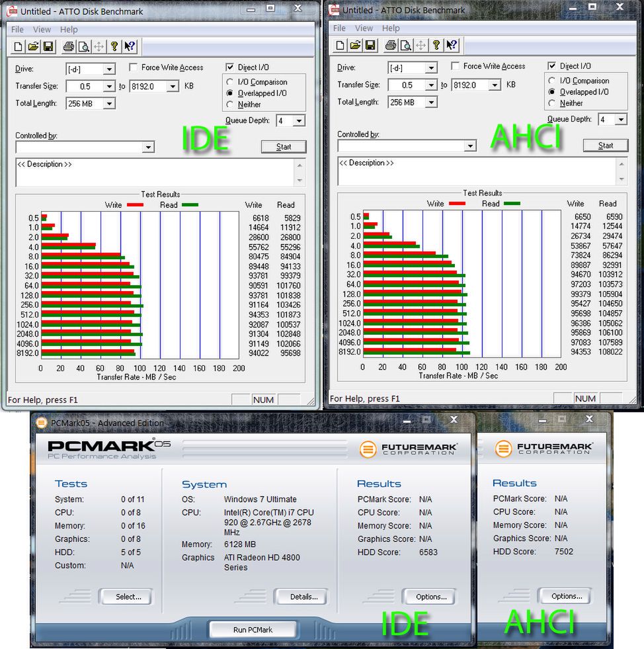Open Total Length dropdown in IDE window
Screen dimensions: 644x649
tap(109, 103)
